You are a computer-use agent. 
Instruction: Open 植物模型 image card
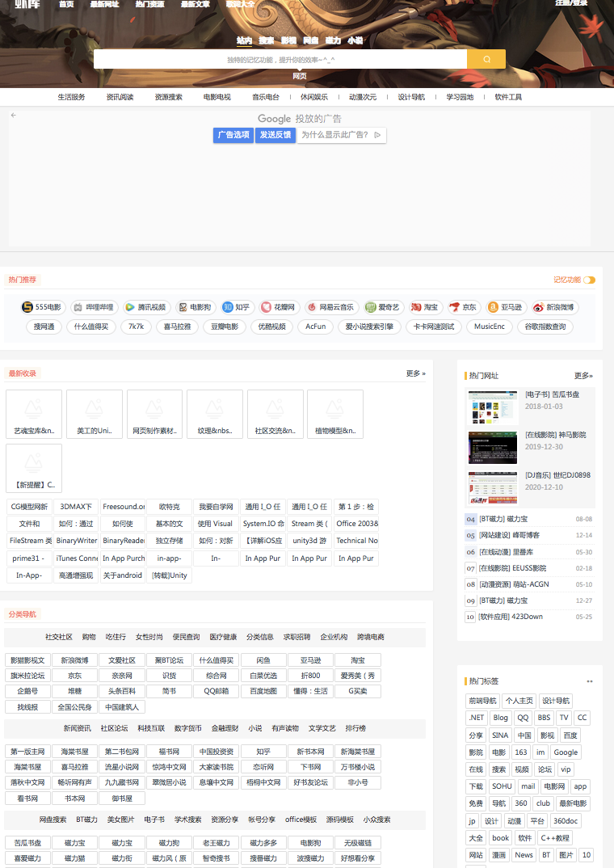[x=335, y=414]
